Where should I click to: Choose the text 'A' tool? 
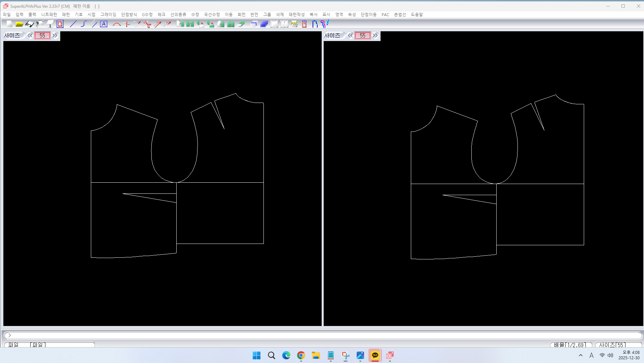point(104,24)
